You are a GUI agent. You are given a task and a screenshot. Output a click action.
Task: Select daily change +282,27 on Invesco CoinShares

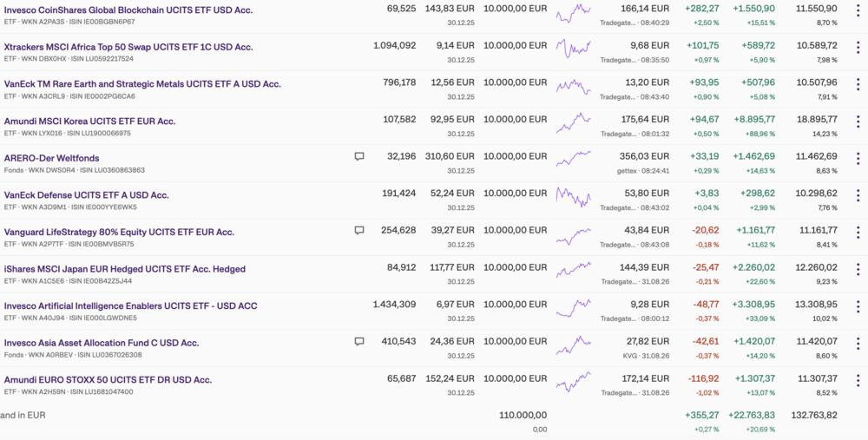tap(702, 9)
